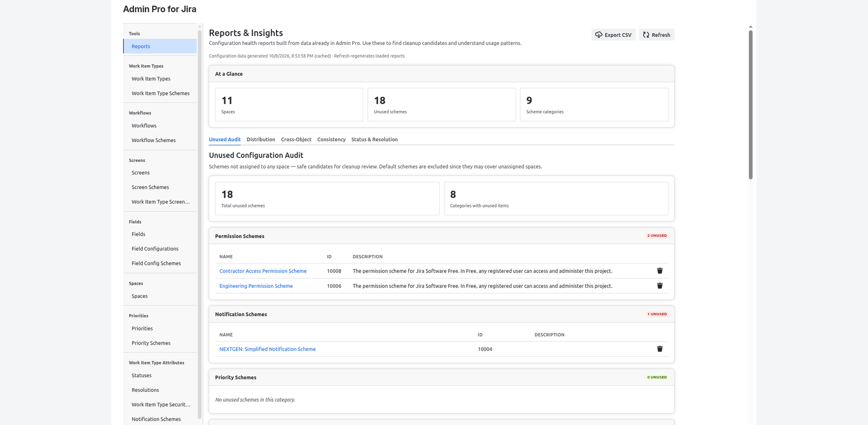Go to Field Configurations

[x=160, y=249]
